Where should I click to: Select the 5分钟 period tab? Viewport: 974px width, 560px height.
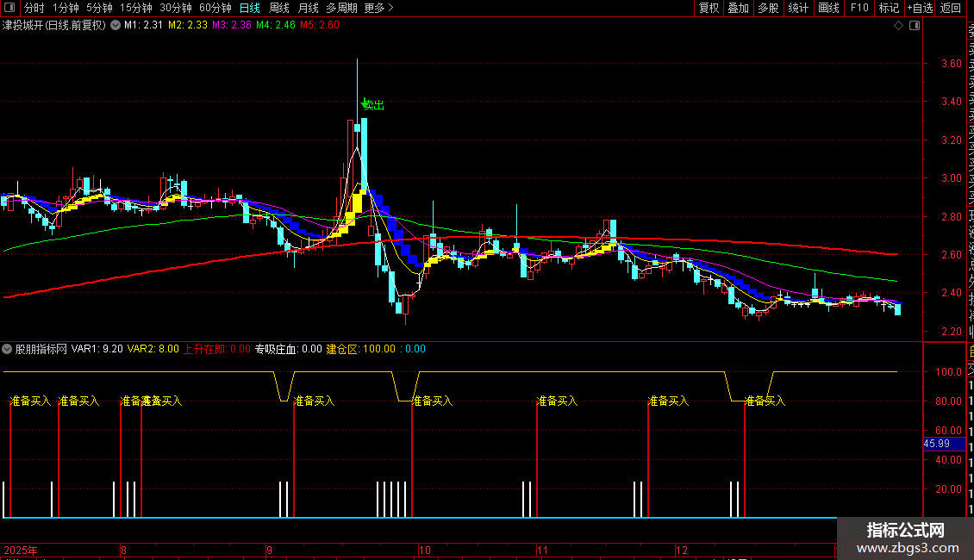pos(99,8)
